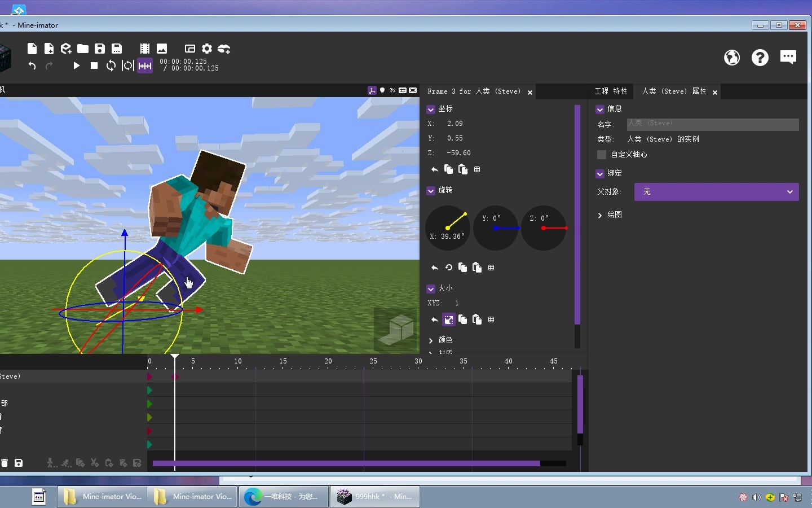The width and height of the screenshot is (812, 508).
Task: Click the Y position value 0.55
Action: (454, 138)
